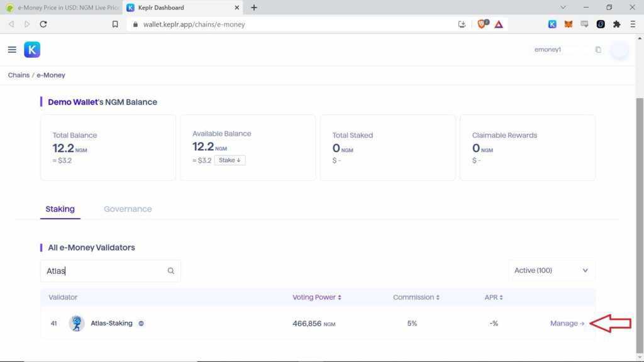Click the Atlas-Staking validator avatar
644x362 pixels.
pos(76,324)
